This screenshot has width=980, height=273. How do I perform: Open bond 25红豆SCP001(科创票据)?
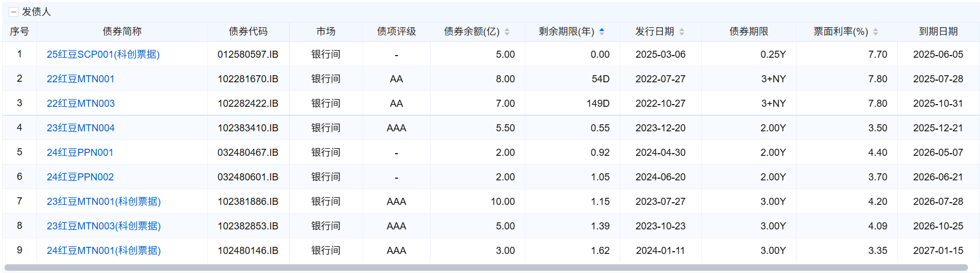pos(103,54)
